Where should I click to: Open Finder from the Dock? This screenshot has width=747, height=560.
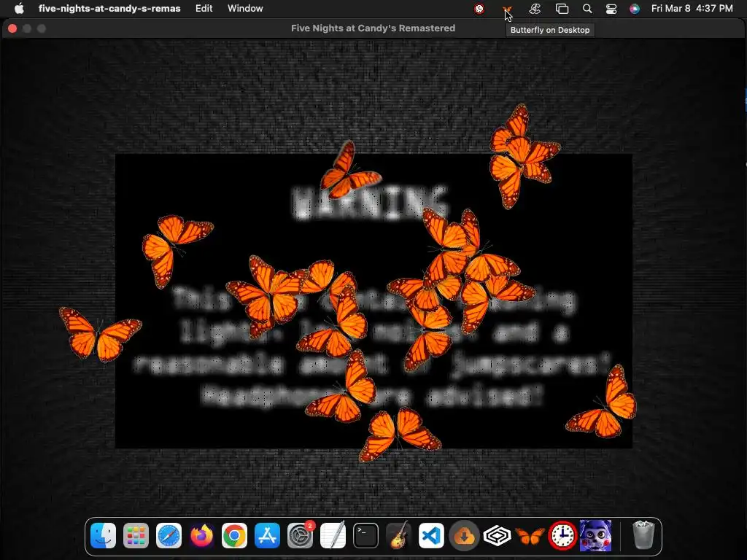(x=103, y=536)
